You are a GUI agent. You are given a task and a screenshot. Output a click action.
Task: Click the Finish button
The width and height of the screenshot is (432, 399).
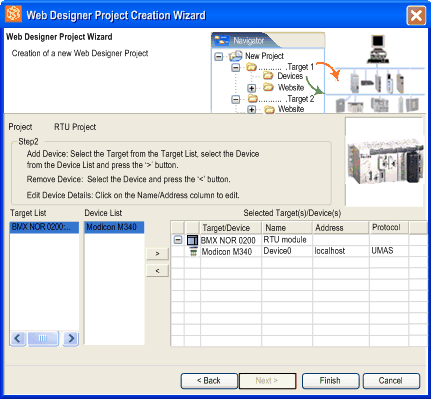pyautogui.click(x=330, y=381)
